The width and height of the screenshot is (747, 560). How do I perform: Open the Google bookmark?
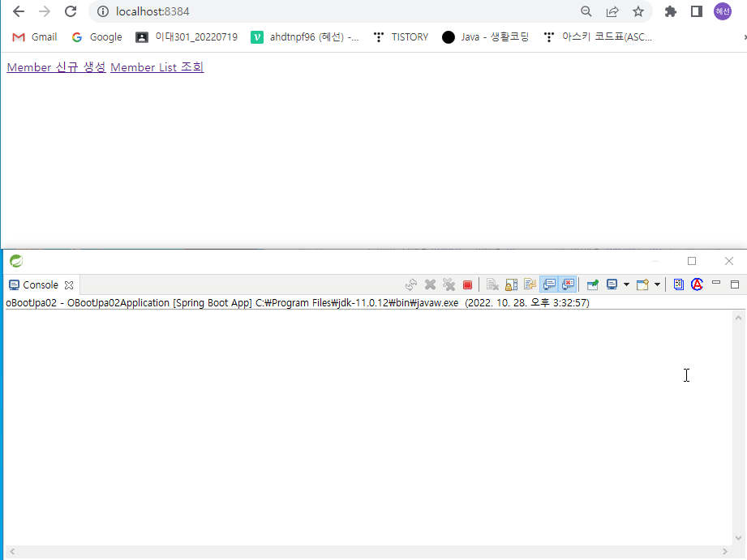click(97, 37)
